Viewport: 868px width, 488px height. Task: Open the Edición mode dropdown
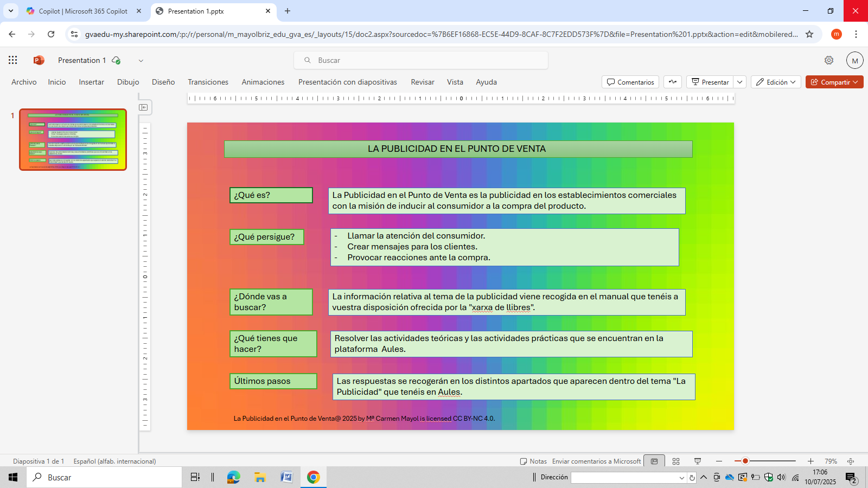tap(776, 82)
